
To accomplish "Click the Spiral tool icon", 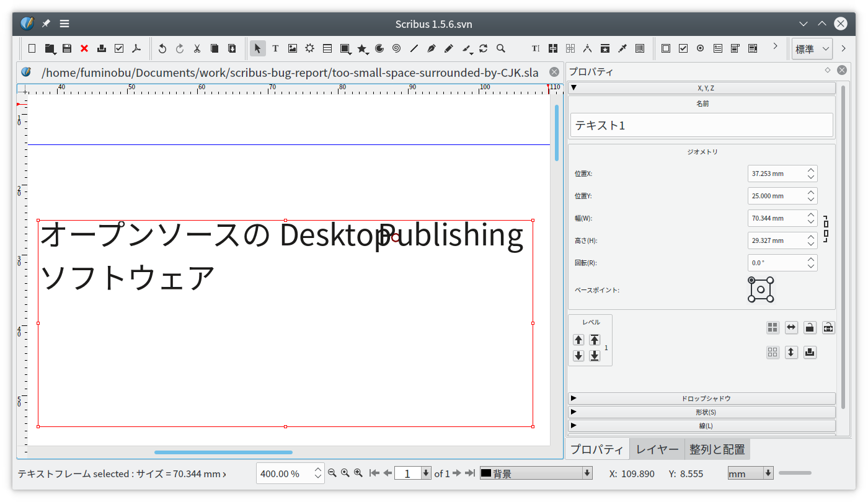I will [397, 48].
